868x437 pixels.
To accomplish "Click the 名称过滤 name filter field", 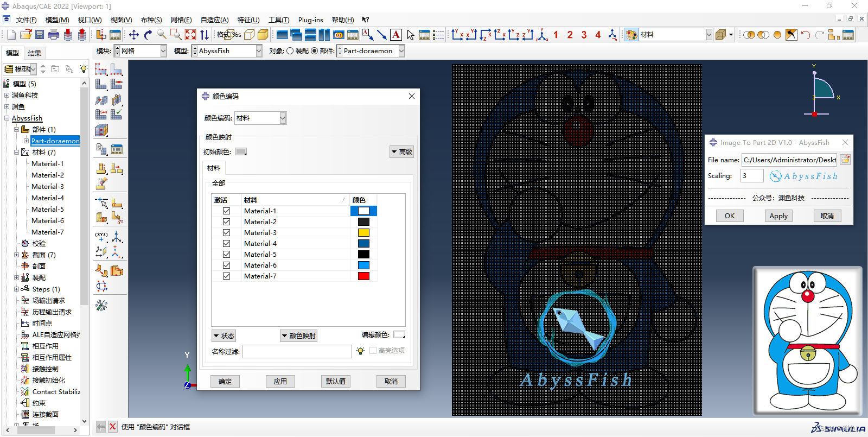I will coord(297,351).
